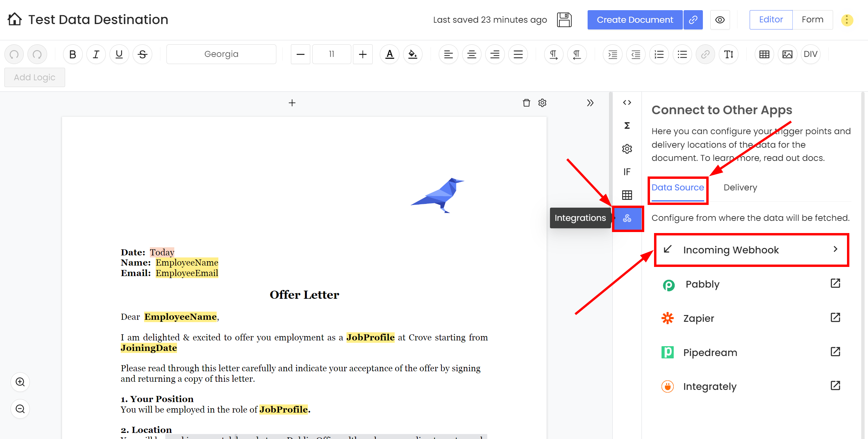Screen dimensions: 868x439
Task: Click the font name input field
Action: [221, 54]
